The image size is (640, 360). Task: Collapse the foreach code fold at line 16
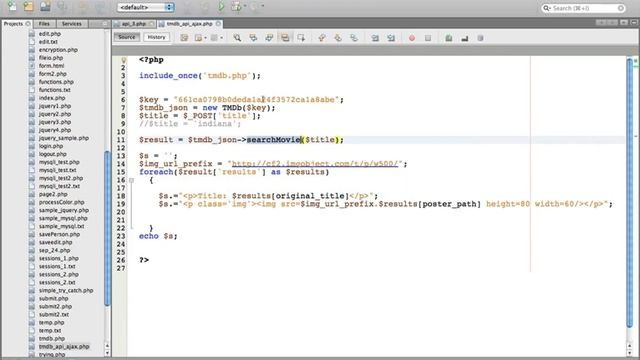(131, 180)
